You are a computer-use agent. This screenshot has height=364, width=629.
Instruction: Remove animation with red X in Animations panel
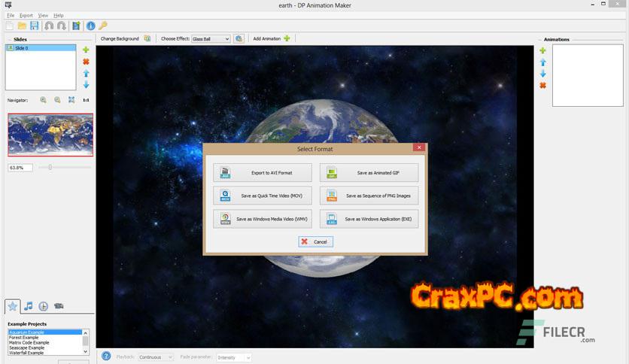(x=542, y=86)
